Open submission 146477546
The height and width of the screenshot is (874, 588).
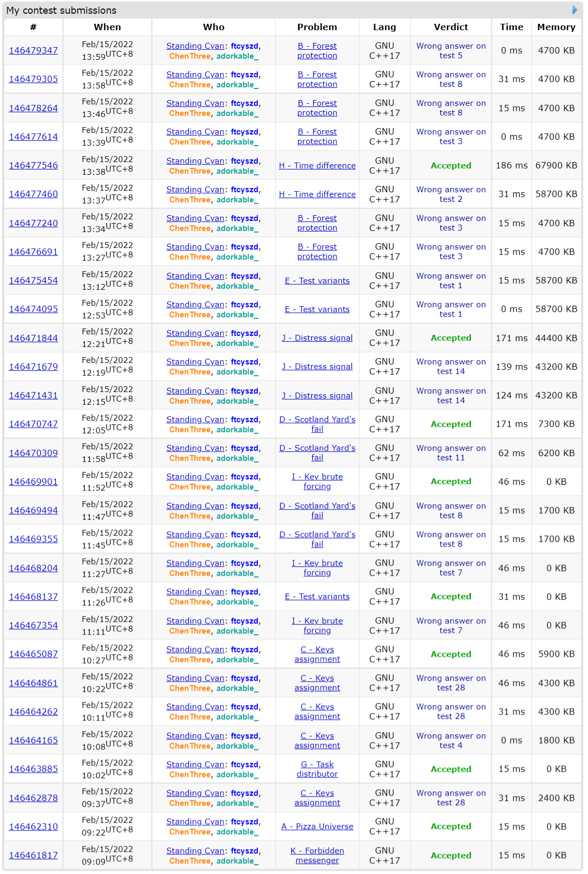click(33, 166)
